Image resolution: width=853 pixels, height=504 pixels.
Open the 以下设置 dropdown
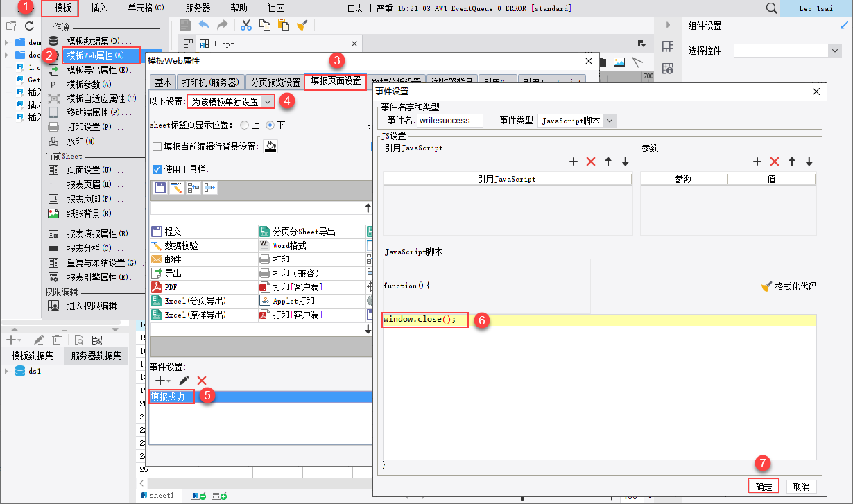[232, 102]
